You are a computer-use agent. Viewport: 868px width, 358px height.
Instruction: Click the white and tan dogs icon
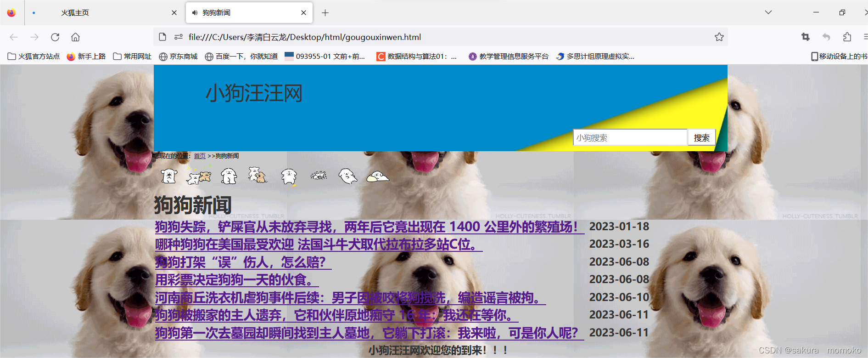tap(258, 175)
